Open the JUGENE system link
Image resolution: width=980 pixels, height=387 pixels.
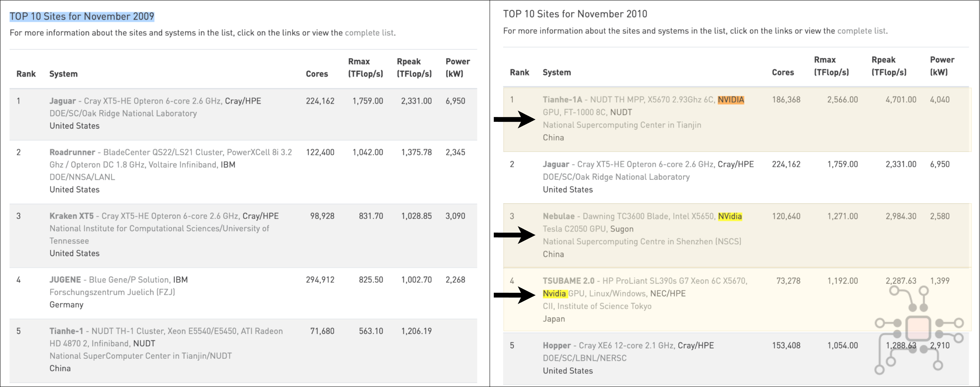click(65, 280)
